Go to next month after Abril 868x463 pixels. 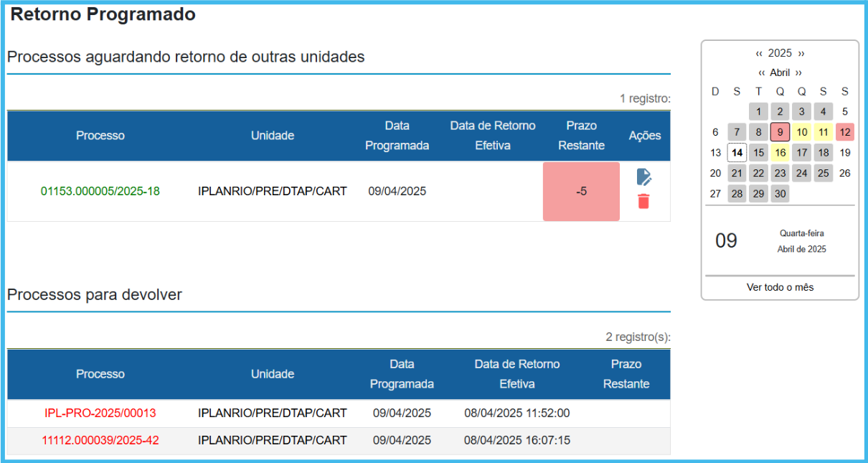pyautogui.click(x=798, y=73)
